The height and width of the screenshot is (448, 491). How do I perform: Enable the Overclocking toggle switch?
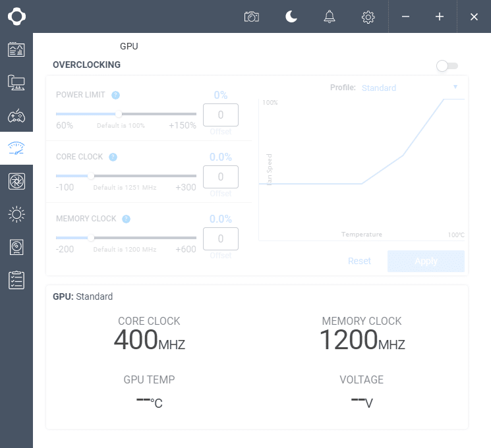coord(447,66)
